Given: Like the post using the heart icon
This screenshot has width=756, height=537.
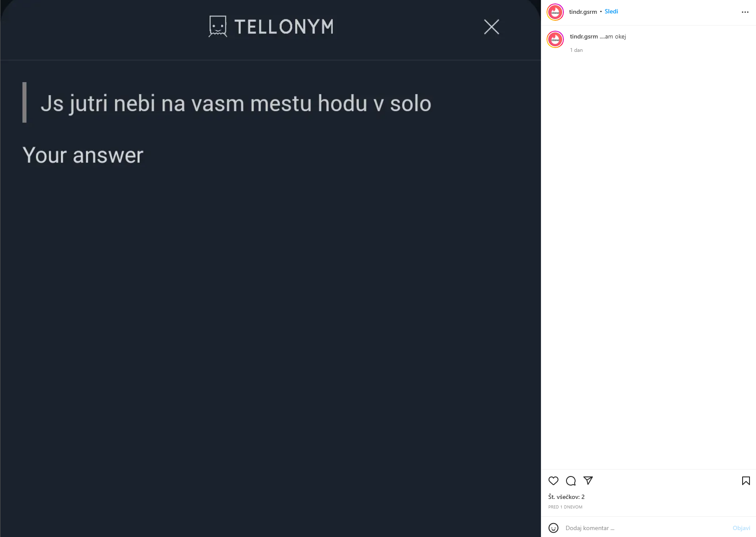Looking at the screenshot, I should click(x=554, y=481).
